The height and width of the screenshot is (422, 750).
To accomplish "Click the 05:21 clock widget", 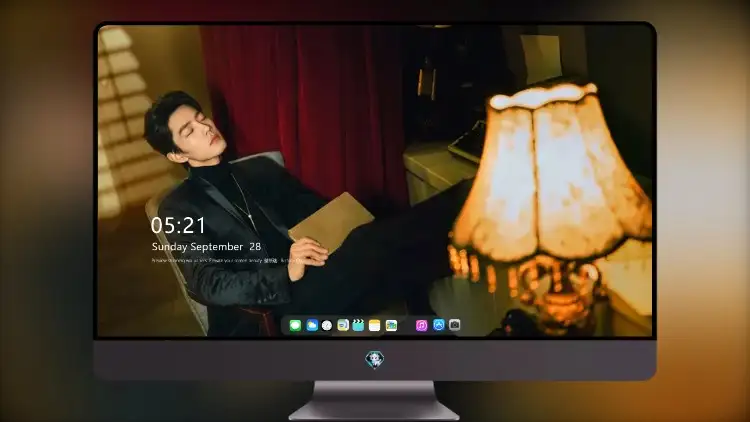I will 178,225.
